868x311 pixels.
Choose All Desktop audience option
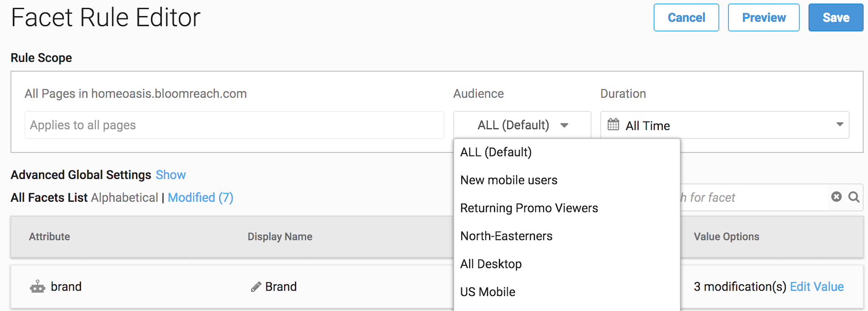click(x=491, y=264)
